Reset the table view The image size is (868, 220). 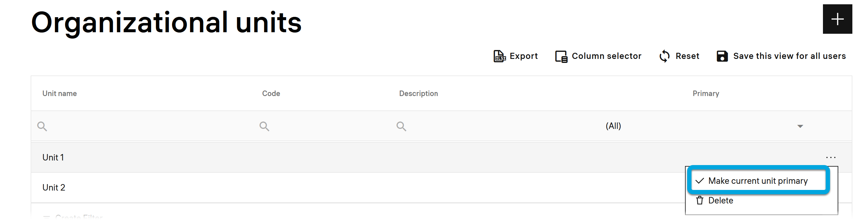(679, 56)
